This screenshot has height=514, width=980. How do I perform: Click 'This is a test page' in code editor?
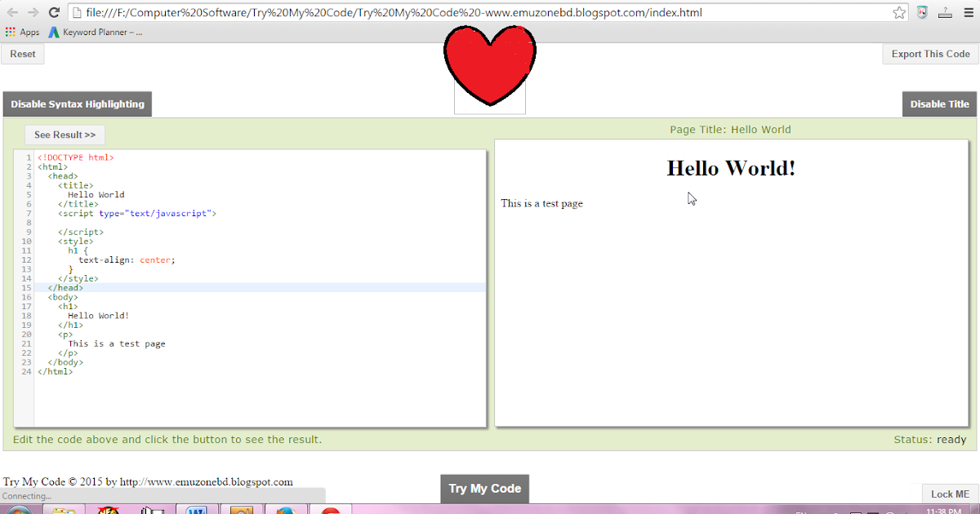tap(117, 343)
